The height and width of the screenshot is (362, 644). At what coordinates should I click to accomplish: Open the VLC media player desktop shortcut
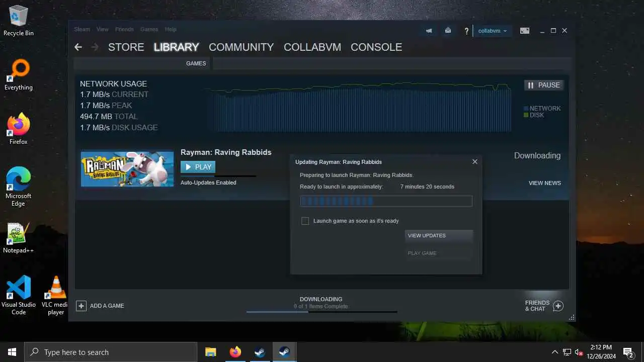point(55,295)
